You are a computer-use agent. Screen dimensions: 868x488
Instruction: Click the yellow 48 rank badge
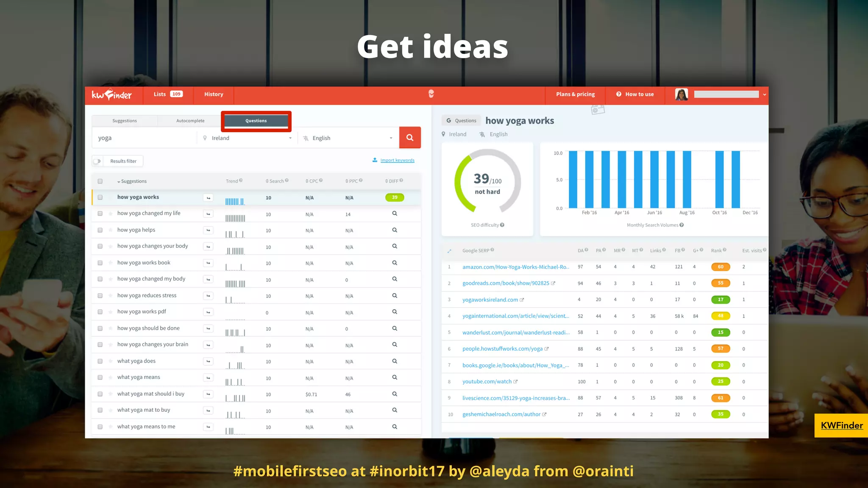pos(721,316)
